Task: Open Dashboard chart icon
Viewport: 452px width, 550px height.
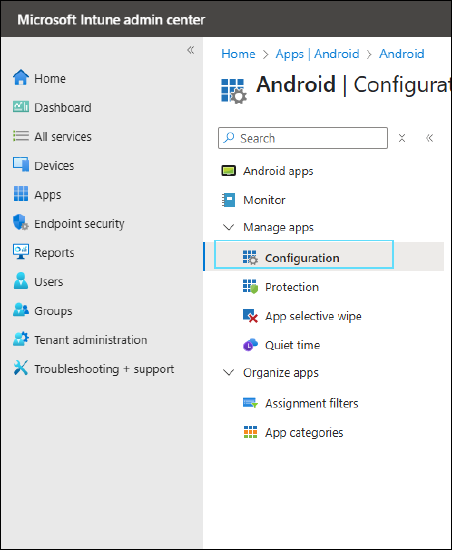Action: (x=21, y=107)
